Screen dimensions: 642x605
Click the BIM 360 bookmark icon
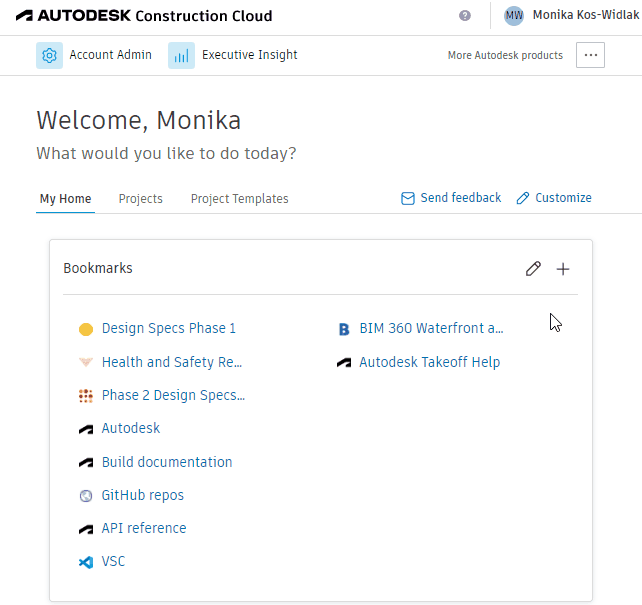tap(343, 328)
